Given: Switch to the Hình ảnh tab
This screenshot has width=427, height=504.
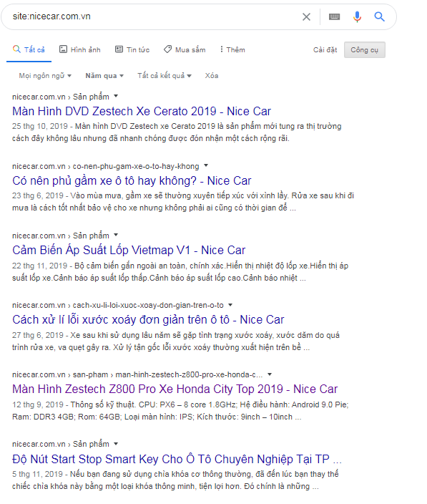Looking at the screenshot, I should [80, 50].
